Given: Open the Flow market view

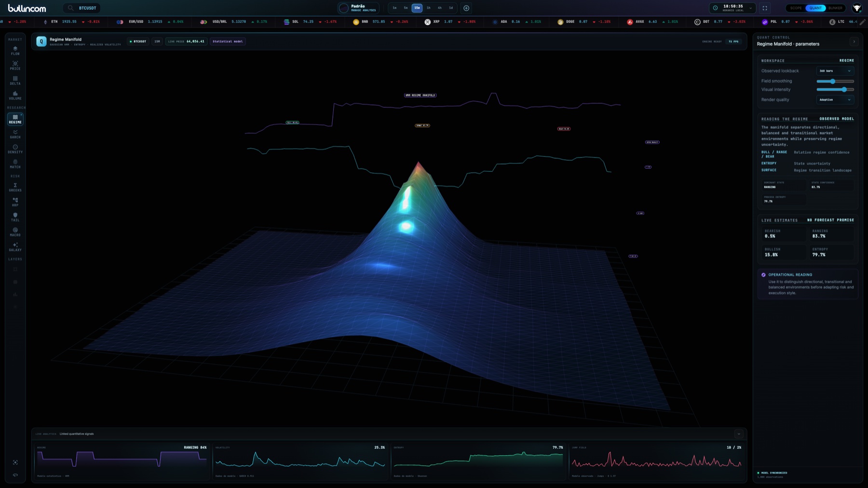Looking at the screenshot, I should (x=15, y=51).
